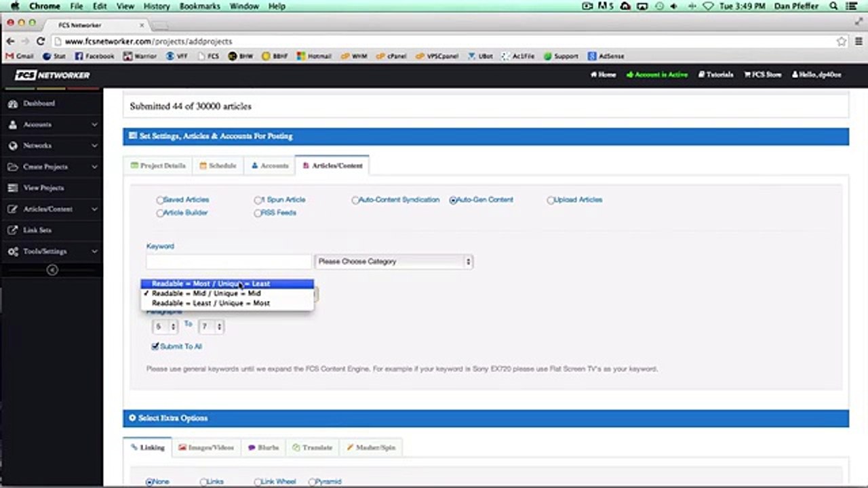Open Tutorials in top navigation
This screenshot has height=488, width=868.
[x=716, y=75]
